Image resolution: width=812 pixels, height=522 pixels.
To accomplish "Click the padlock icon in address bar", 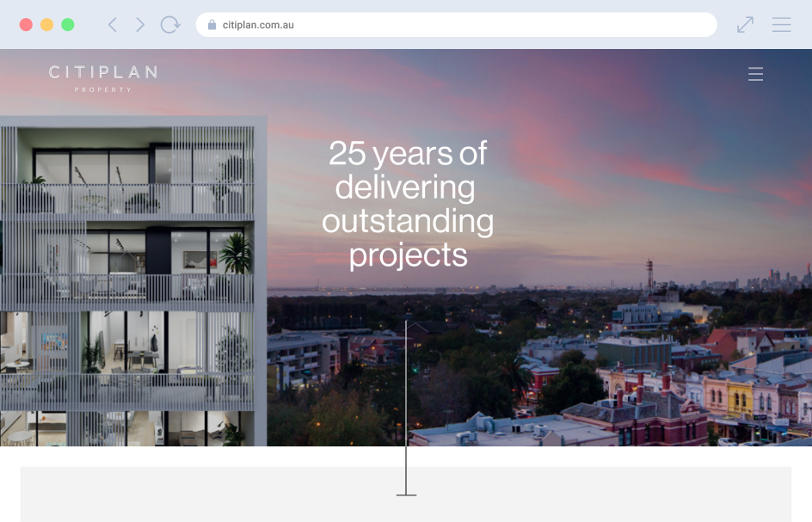I will [x=212, y=24].
